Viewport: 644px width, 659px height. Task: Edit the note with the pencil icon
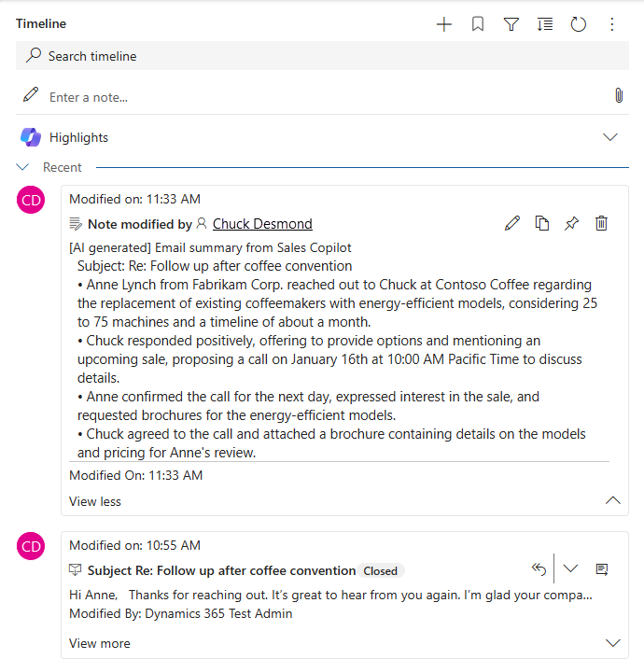coord(512,223)
